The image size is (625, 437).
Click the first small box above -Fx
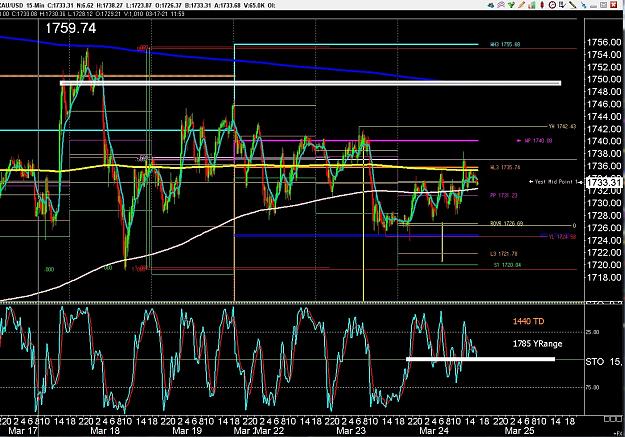(x=607, y=419)
